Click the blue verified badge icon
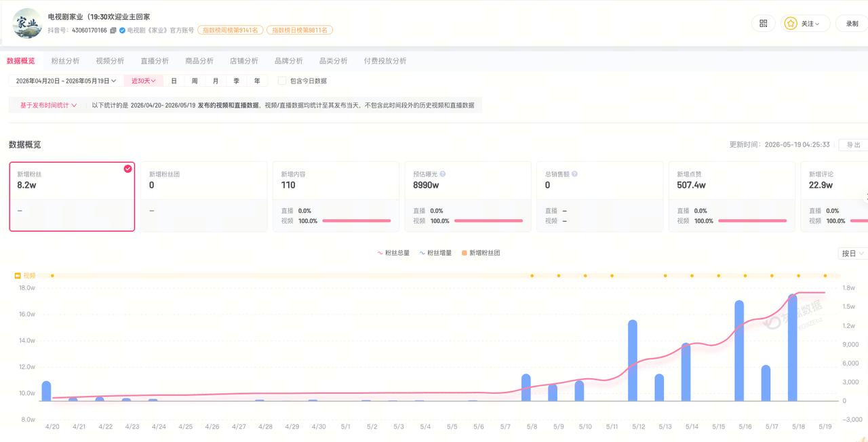This screenshot has height=442, width=868. click(122, 31)
